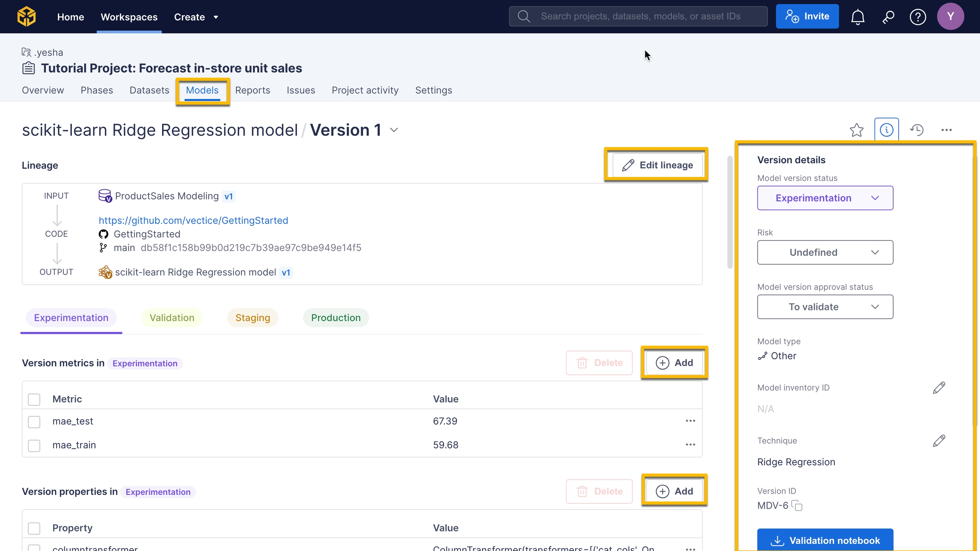The height and width of the screenshot is (551, 980).
Task: Click the help question mark icon
Action: pyautogui.click(x=917, y=17)
